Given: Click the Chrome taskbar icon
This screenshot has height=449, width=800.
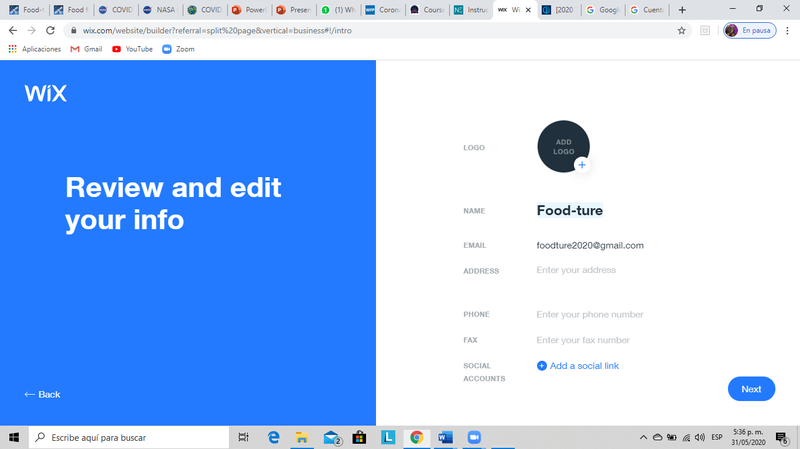Looking at the screenshot, I should point(417,437).
